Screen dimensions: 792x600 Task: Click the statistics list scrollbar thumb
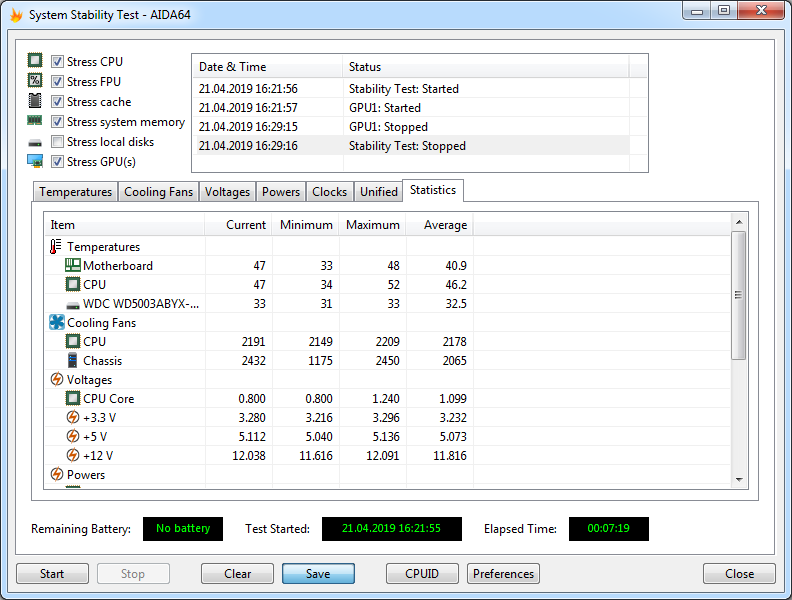[x=739, y=295]
